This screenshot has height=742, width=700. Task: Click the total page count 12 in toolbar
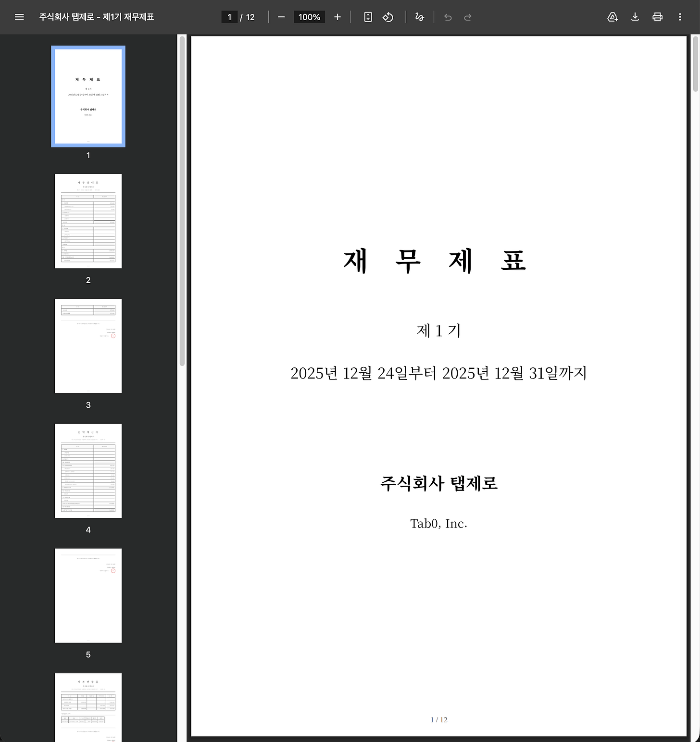pyautogui.click(x=250, y=17)
